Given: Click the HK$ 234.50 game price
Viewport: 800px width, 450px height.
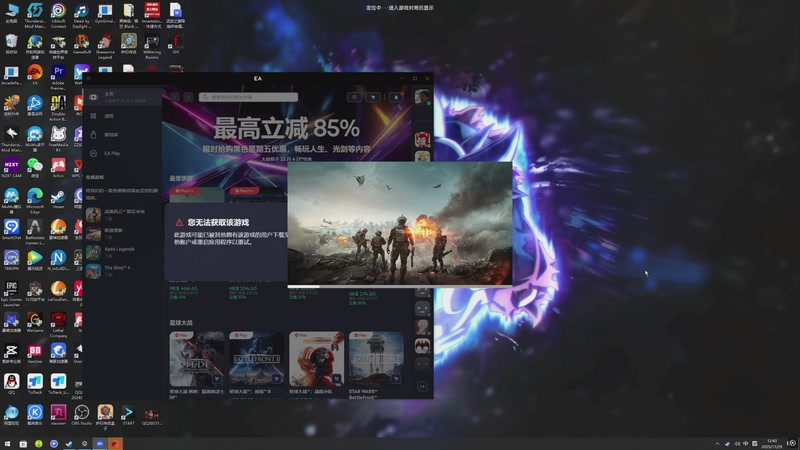Looking at the screenshot, I should coord(243,288).
